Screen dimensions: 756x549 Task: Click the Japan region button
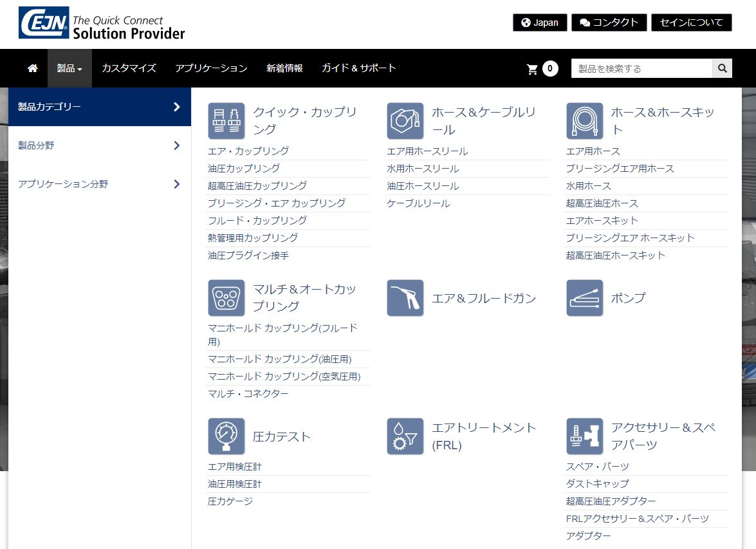point(539,23)
